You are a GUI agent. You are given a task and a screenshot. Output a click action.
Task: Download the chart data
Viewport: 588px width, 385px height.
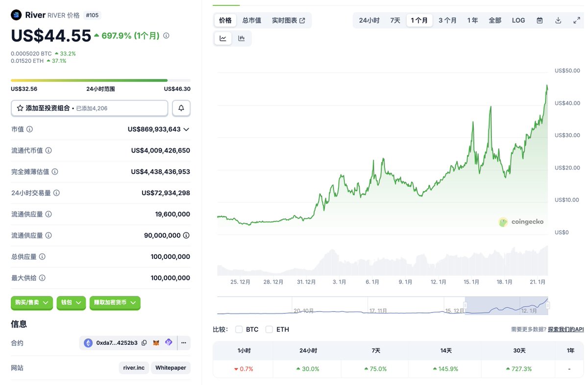point(558,21)
